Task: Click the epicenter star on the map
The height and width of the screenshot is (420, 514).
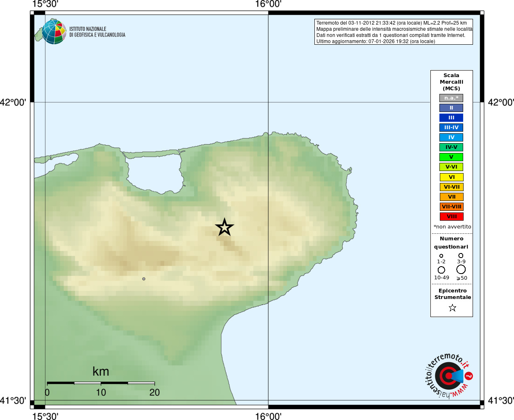Action: (225, 227)
